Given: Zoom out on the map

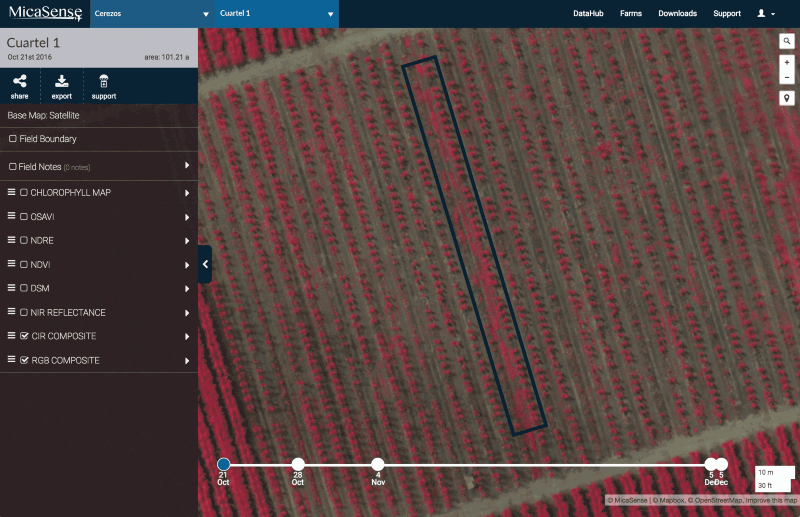Looking at the screenshot, I should [x=787, y=77].
